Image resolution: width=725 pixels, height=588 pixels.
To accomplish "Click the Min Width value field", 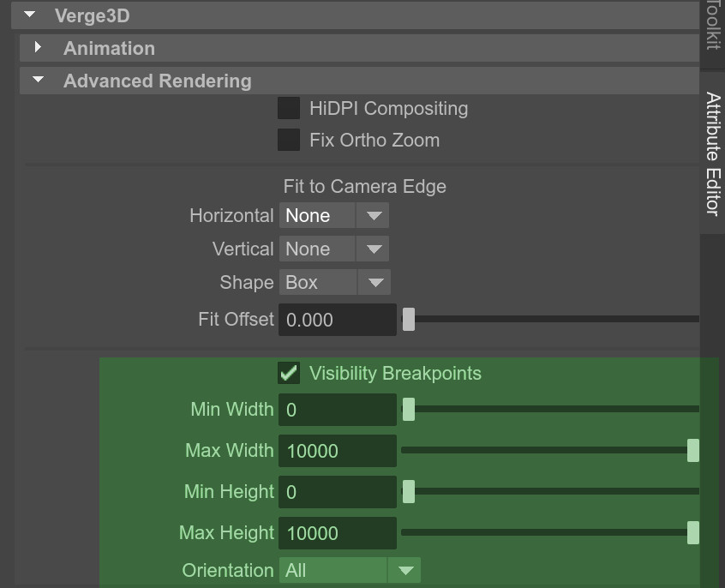I will point(338,410).
